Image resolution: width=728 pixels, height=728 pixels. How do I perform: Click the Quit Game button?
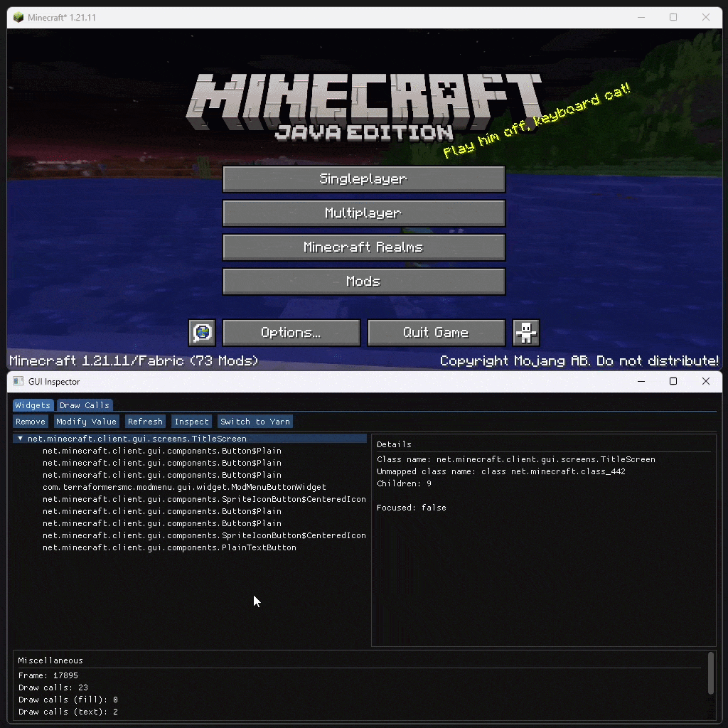coord(437,333)
